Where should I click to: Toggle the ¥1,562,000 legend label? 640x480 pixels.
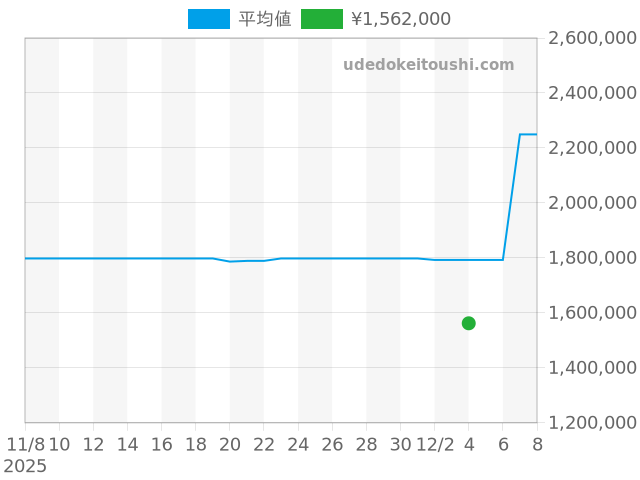point(401,19)
